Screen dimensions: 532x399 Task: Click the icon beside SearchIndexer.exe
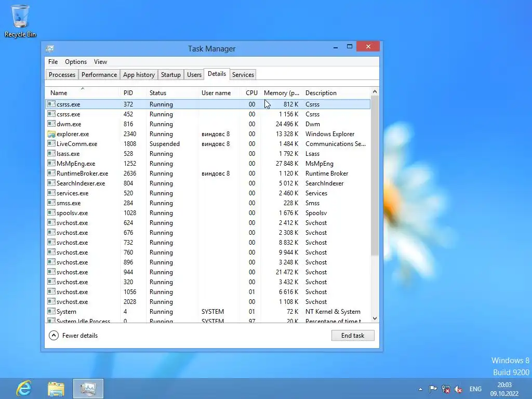coord(51,183)
